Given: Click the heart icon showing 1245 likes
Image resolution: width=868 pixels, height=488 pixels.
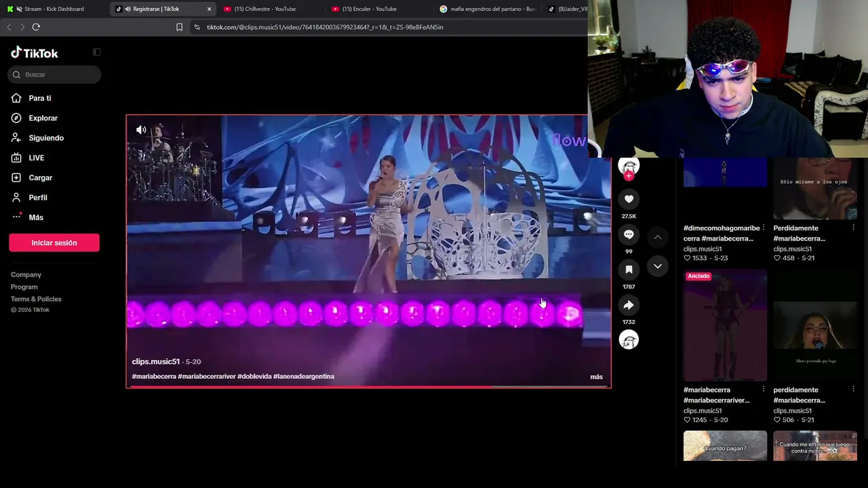Looking at the screenshot, I should (687, 420).
